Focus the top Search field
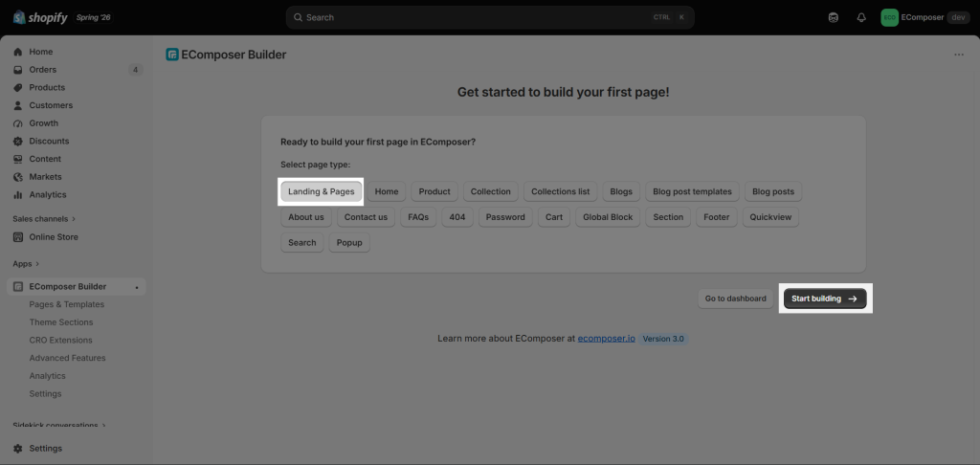The width and height of the screenshot is (980, 465). point(490,17)
